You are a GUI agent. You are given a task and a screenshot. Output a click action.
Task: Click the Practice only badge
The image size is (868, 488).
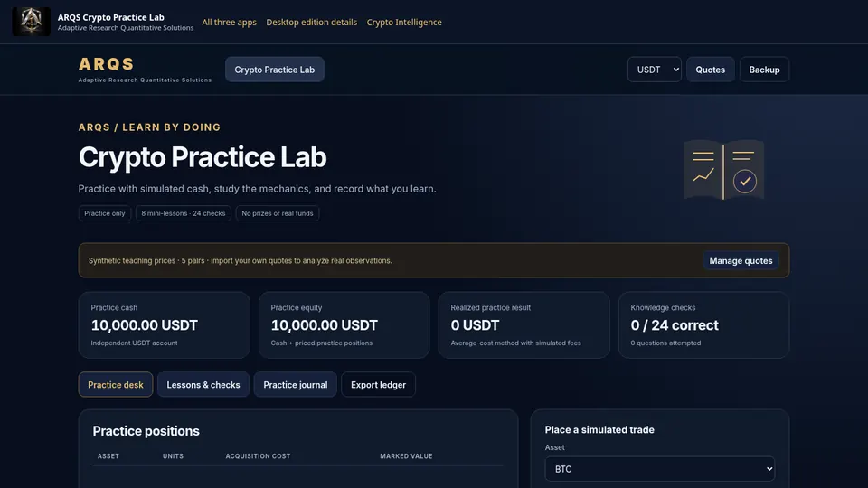[105, 213]
